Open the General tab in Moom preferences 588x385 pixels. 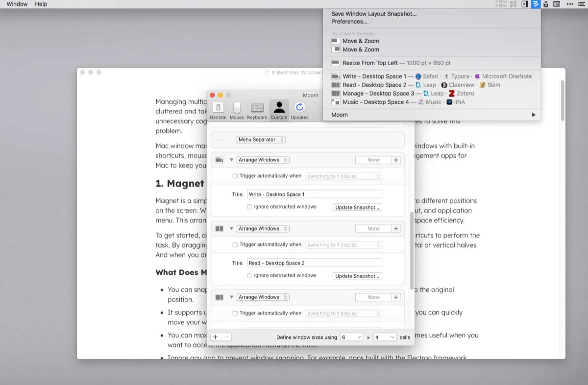point(218,109)
